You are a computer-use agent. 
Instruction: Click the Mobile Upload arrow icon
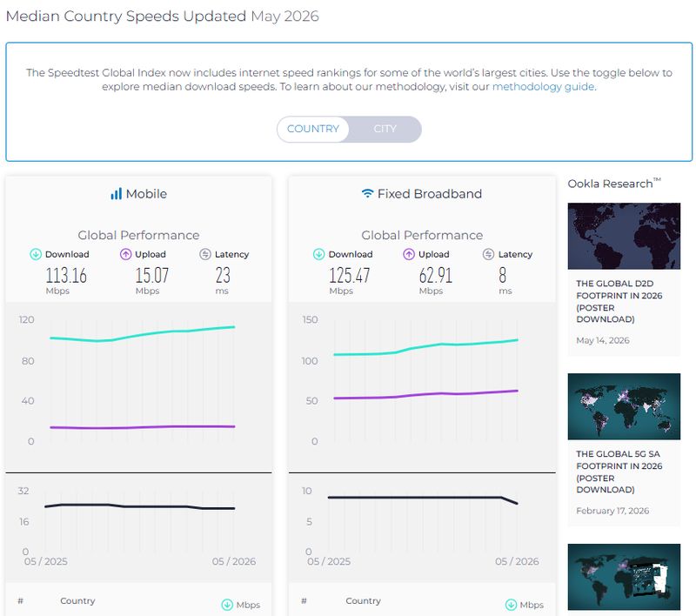[125, 254]
